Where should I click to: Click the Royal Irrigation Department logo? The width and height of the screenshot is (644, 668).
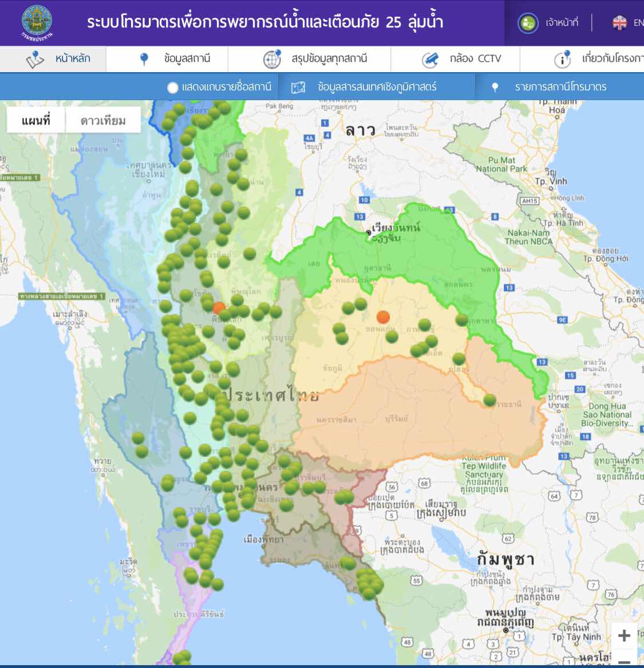pyautogui.click(x=37, y=22)
